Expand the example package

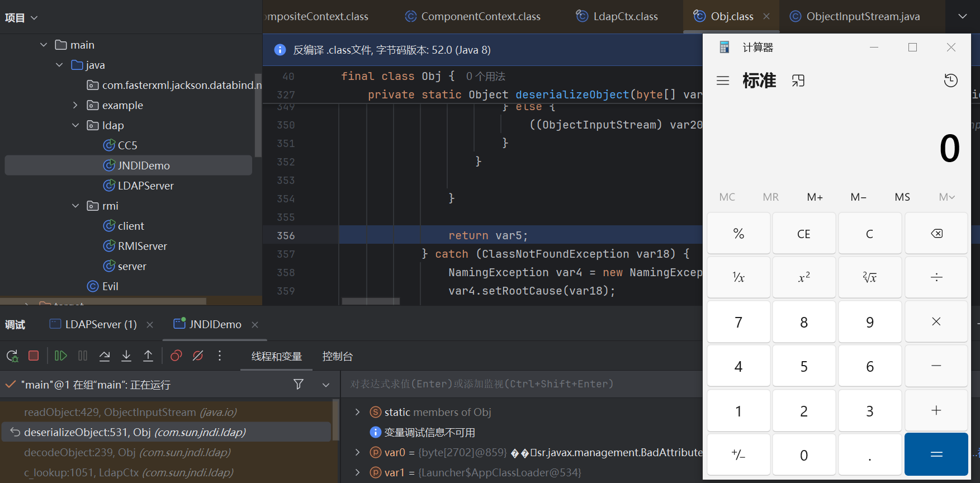pos(75,105)
